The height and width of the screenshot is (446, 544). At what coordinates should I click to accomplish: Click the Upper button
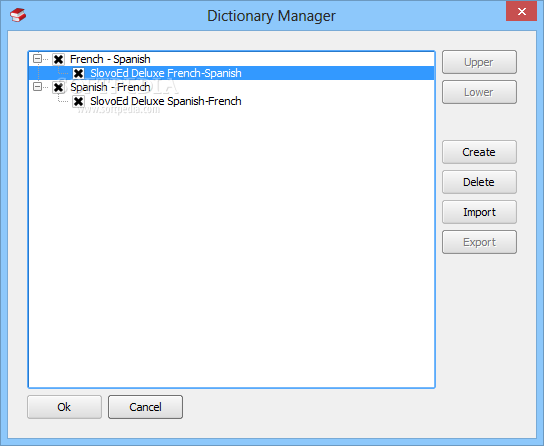479,62
